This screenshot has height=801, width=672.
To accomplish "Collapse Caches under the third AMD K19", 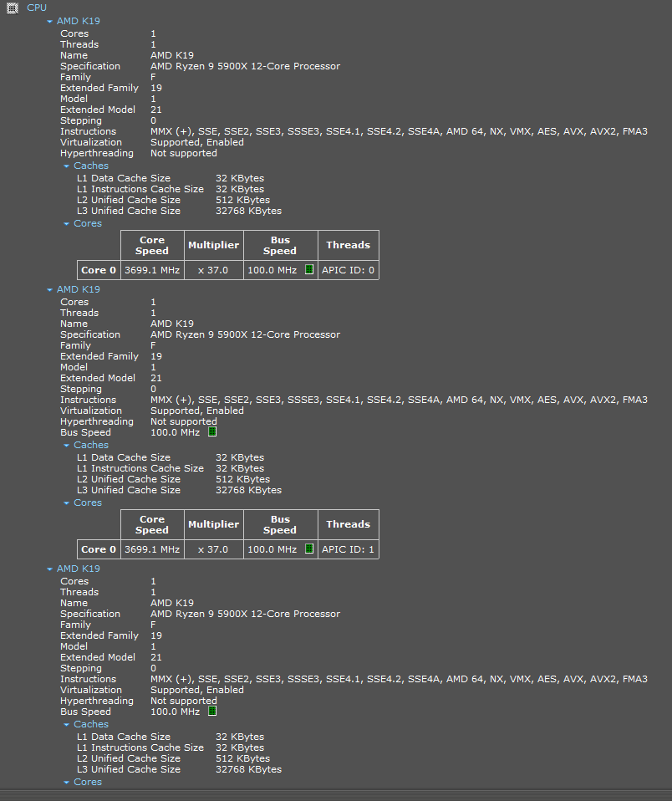I will 66,725.
